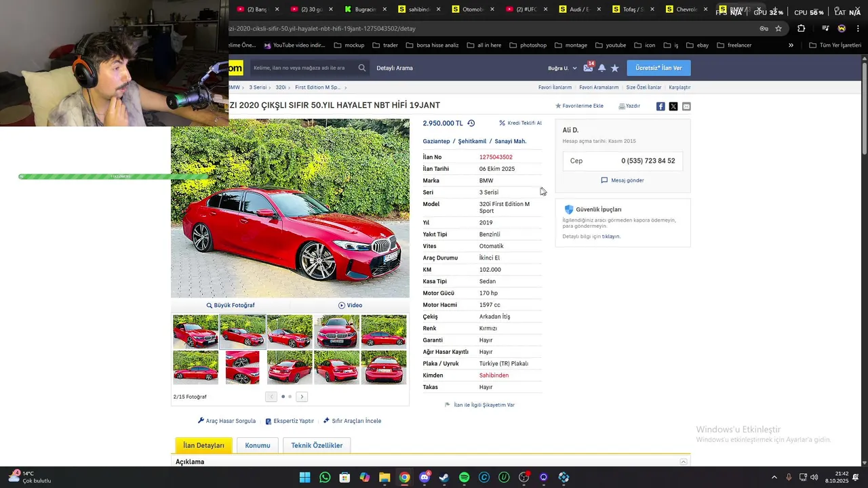Open the notifications bell icon
Viewport: 868px width, 488px height.
pos(601,68)
